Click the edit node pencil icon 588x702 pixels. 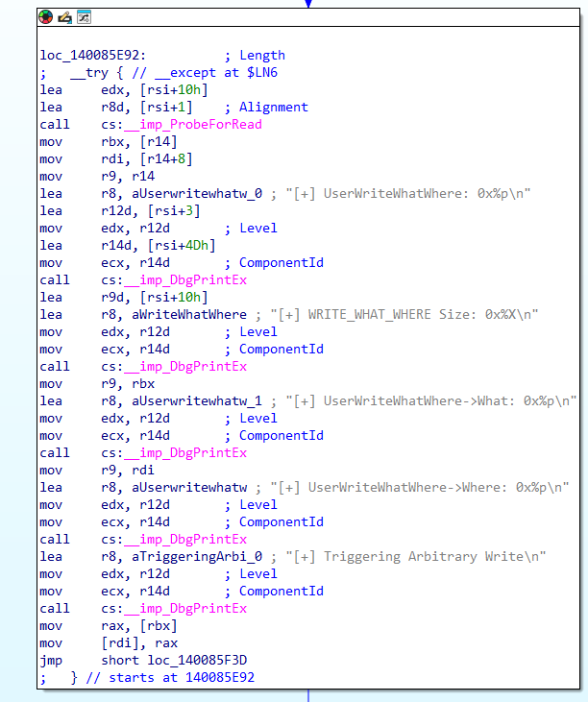pos(64,17)
